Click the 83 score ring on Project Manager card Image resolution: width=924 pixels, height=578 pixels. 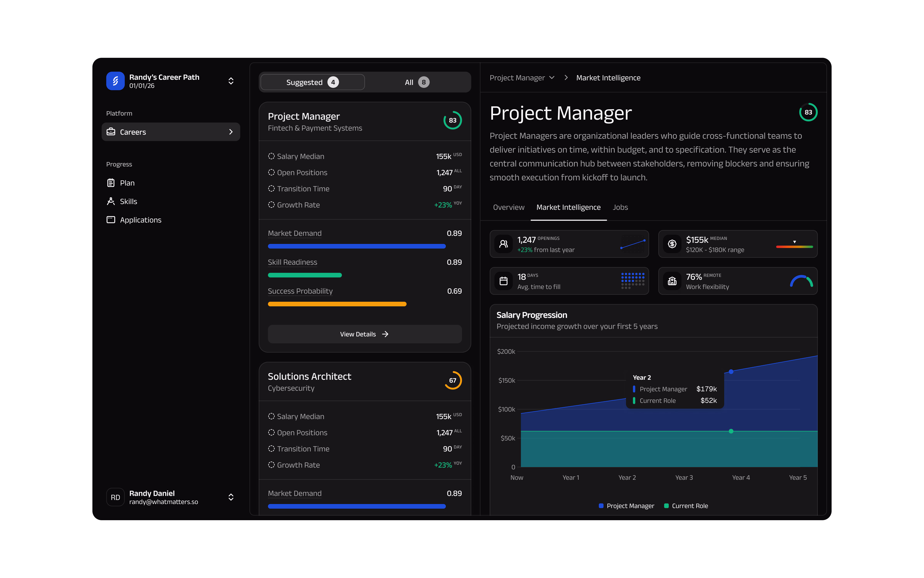452,120
